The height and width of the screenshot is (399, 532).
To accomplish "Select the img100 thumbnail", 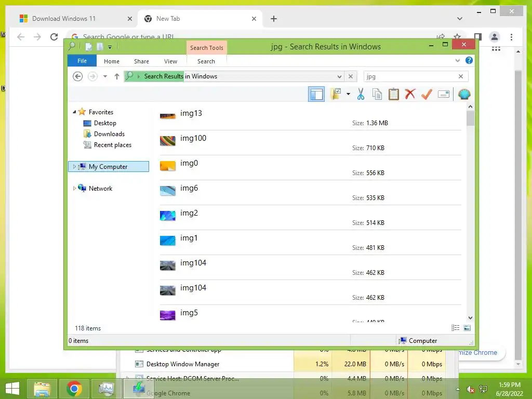I will 168,140.
